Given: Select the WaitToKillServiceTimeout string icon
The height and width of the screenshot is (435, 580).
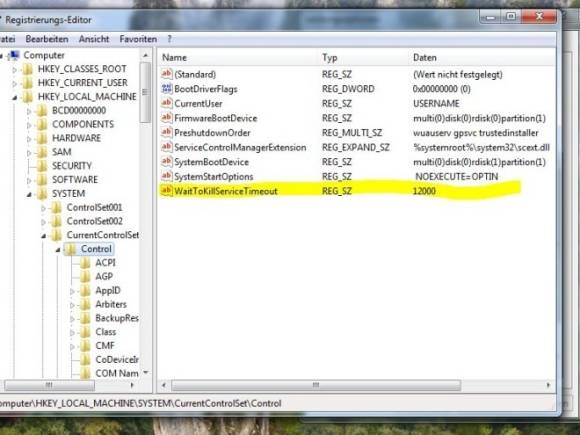Looking at the screenshot, I should pyautogui.click(x=166, y=190).
